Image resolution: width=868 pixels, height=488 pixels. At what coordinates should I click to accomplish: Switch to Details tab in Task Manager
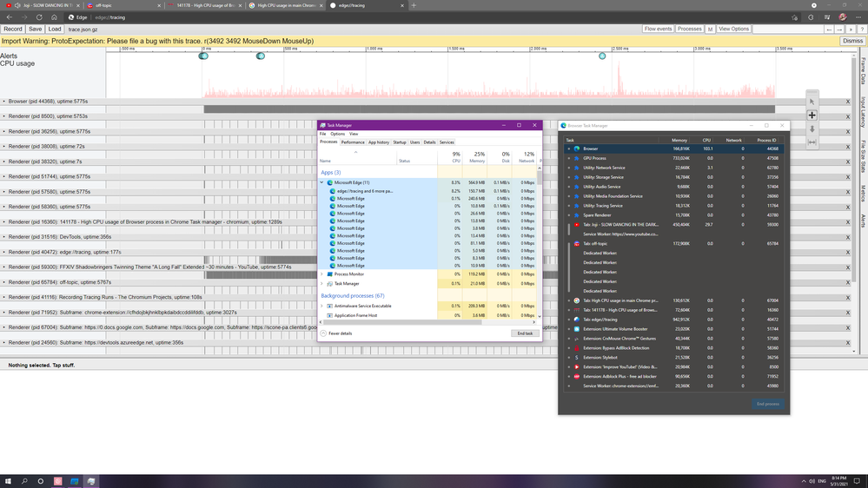pyautogui.click(x=429, y=142)
